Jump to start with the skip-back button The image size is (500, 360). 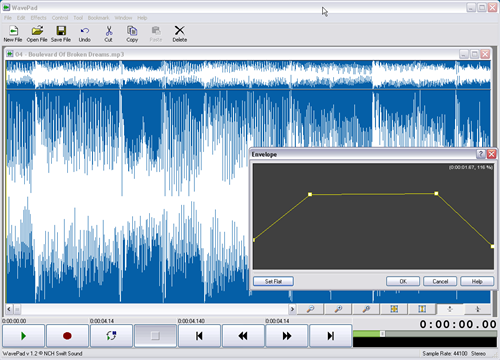tap(199, 336)
